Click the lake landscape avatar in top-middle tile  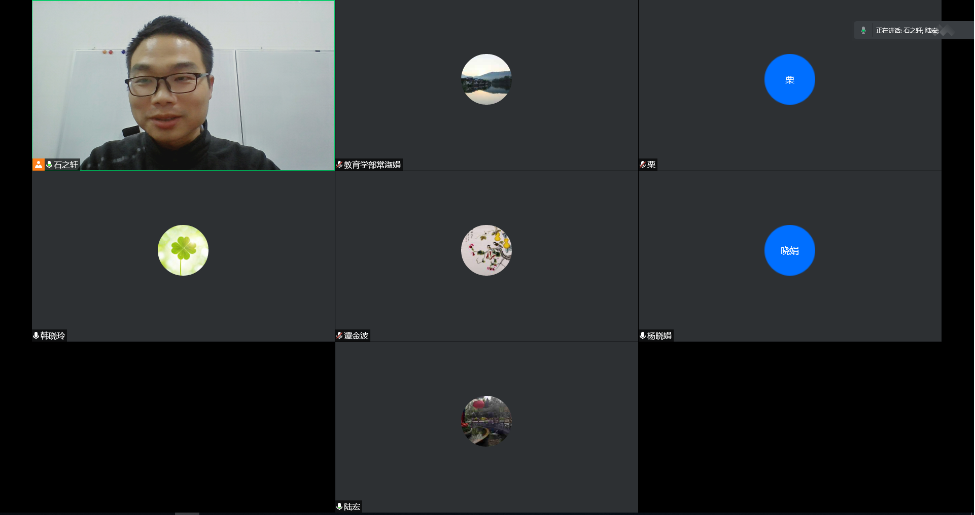coord(486,79)
